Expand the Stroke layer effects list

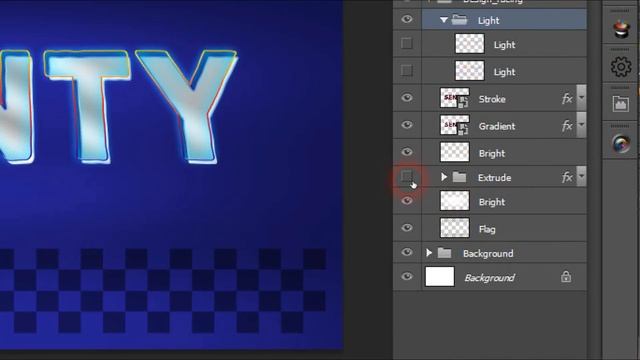(581, 98)
